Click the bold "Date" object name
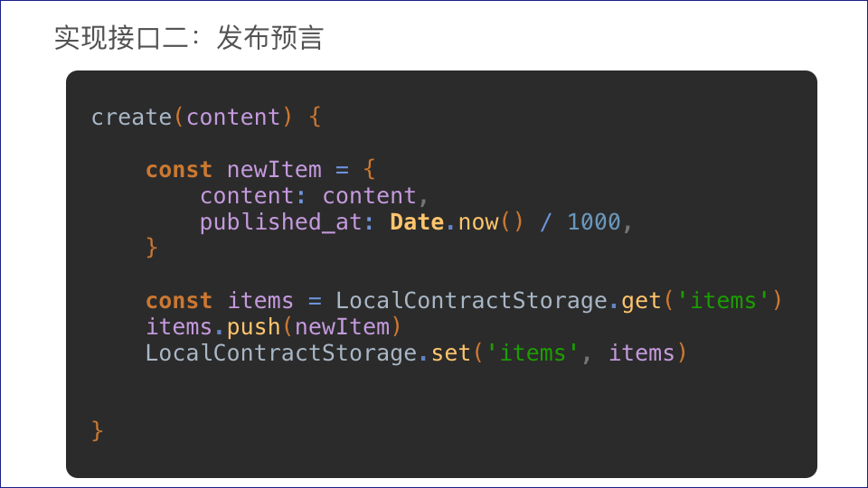This screenshot has height=488, width=868. point(417,222)
